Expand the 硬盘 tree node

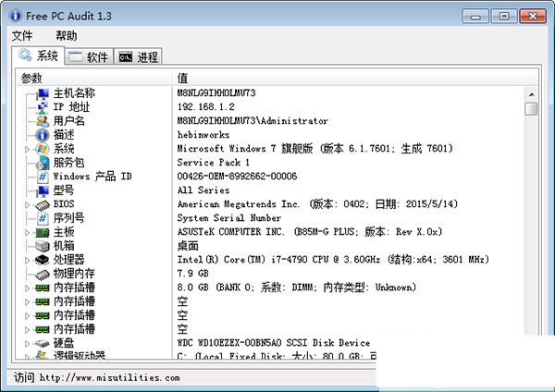tap(27, 343)
